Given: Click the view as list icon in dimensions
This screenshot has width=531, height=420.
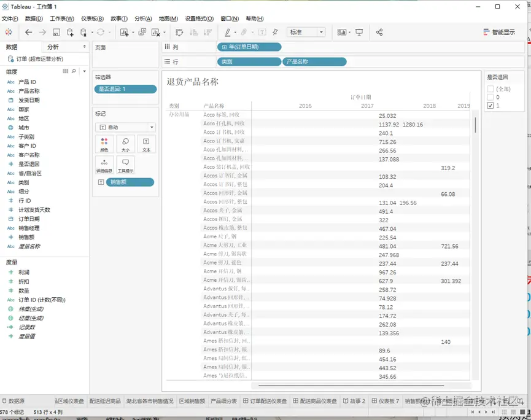Looking at the screenshot, I should tap(65, 71).
